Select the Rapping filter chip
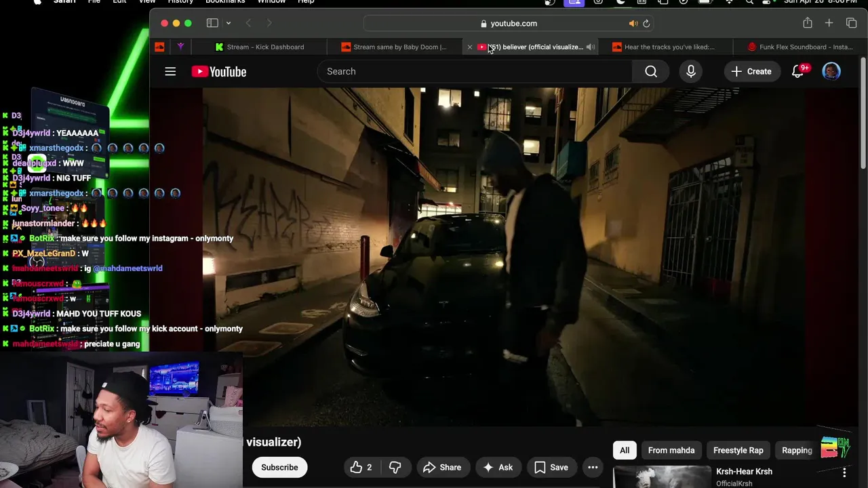Screen dimensions: 868x488 (x=797, y=450)
